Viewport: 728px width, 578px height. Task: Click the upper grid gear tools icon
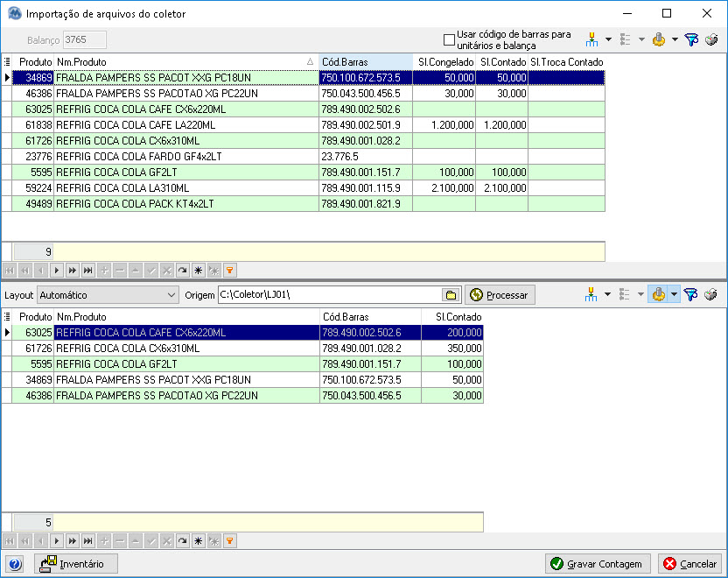(658, 39)
